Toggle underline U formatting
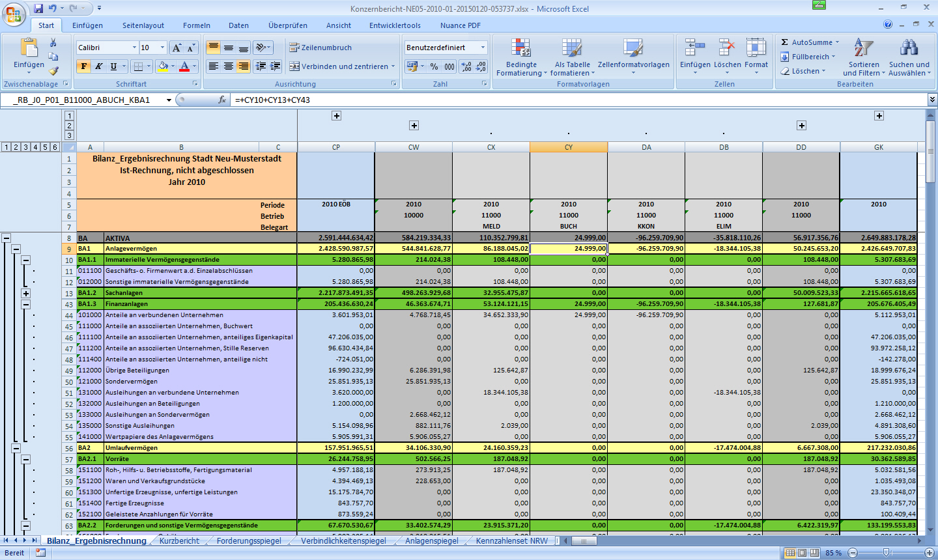938x560 pixels. [114, 66]
